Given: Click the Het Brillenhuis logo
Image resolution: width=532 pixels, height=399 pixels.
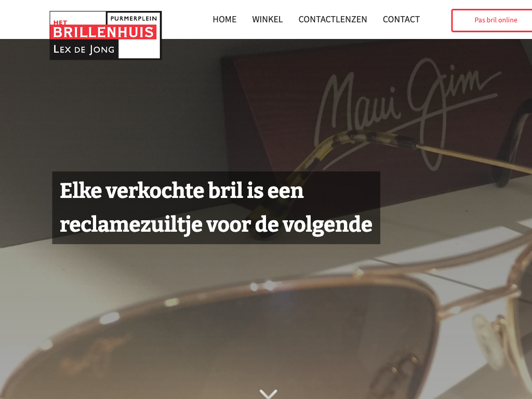Looking at the screenshot, I should point(105,35).
